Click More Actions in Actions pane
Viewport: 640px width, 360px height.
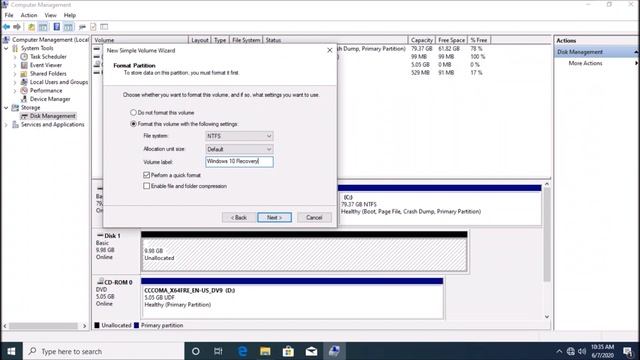(x=585, y=63)
